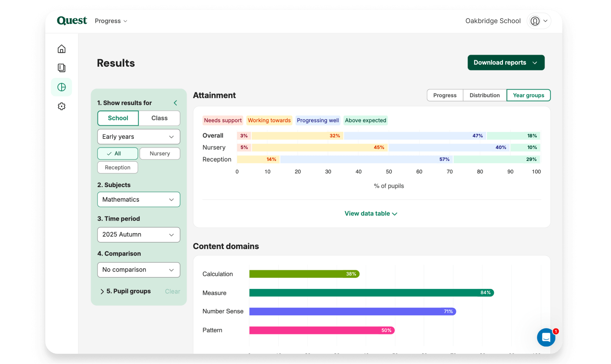Expand the 5. Pupil groups section
This screenshot has height=364, width=611.
[125, 291]
